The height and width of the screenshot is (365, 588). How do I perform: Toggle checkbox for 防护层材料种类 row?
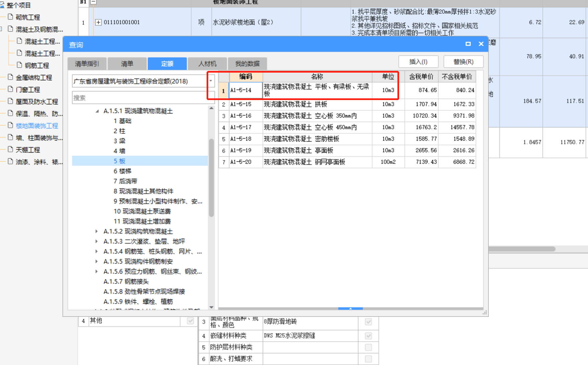point(368,347)
